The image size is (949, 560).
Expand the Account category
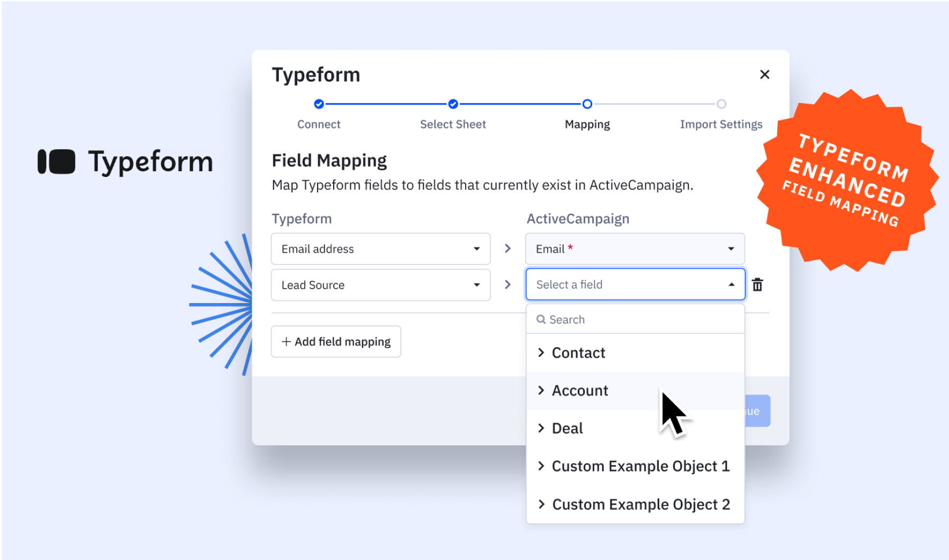(x=579, y=391)
